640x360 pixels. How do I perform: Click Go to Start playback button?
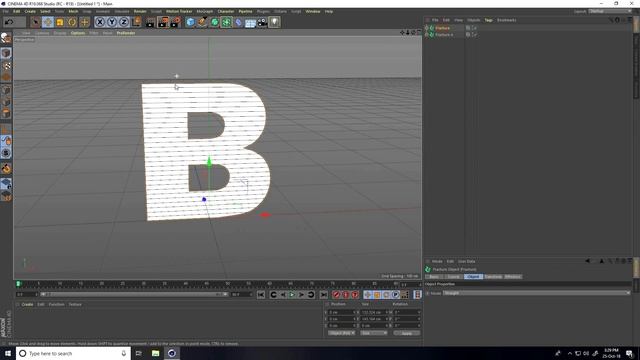261,295
